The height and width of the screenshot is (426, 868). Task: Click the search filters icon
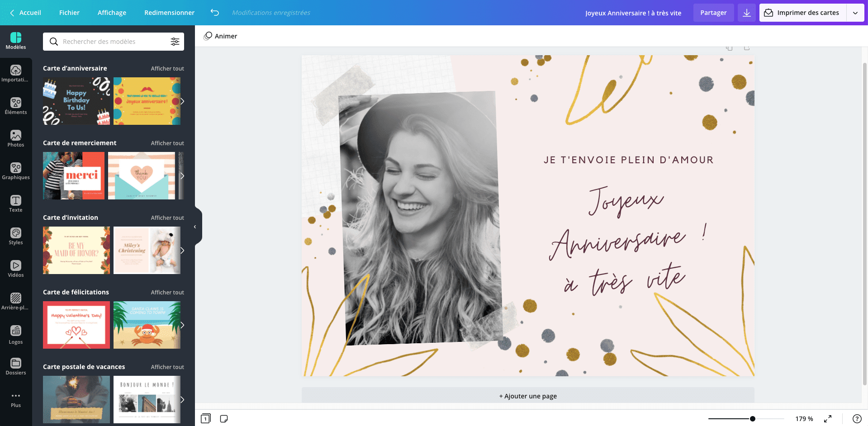[175, 41]
